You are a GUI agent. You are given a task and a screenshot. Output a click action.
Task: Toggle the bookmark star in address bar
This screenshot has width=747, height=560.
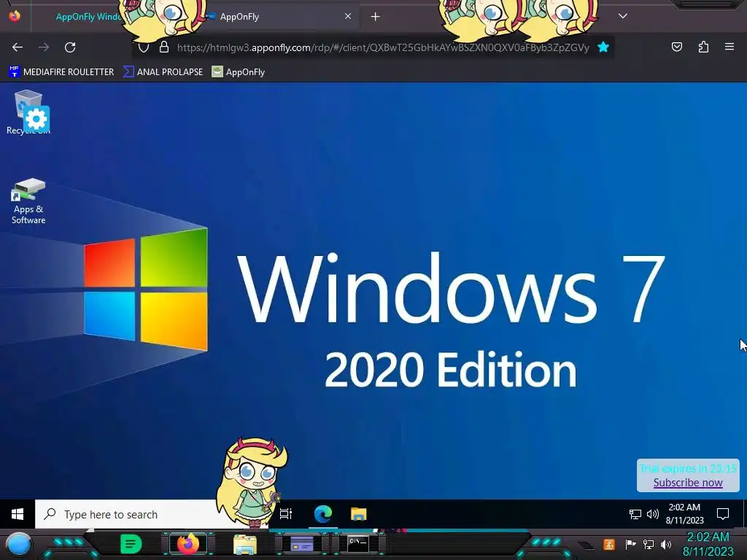coord(603,47)
